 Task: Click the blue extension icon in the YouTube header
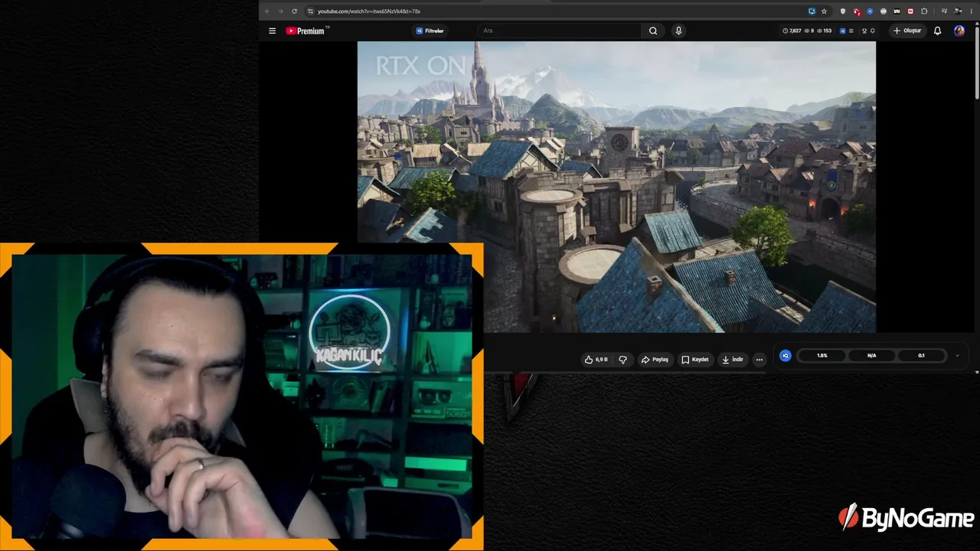[x=843, y=31]
